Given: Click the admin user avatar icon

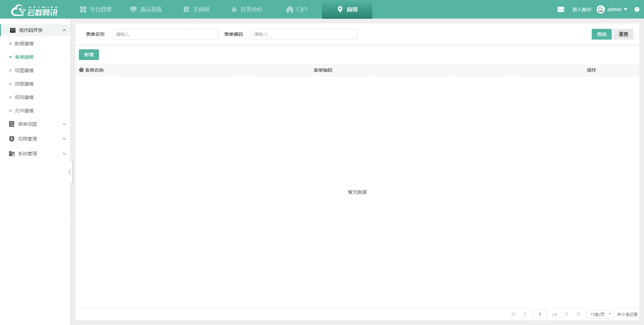Looking at the screenshot, I should (600, 9).
